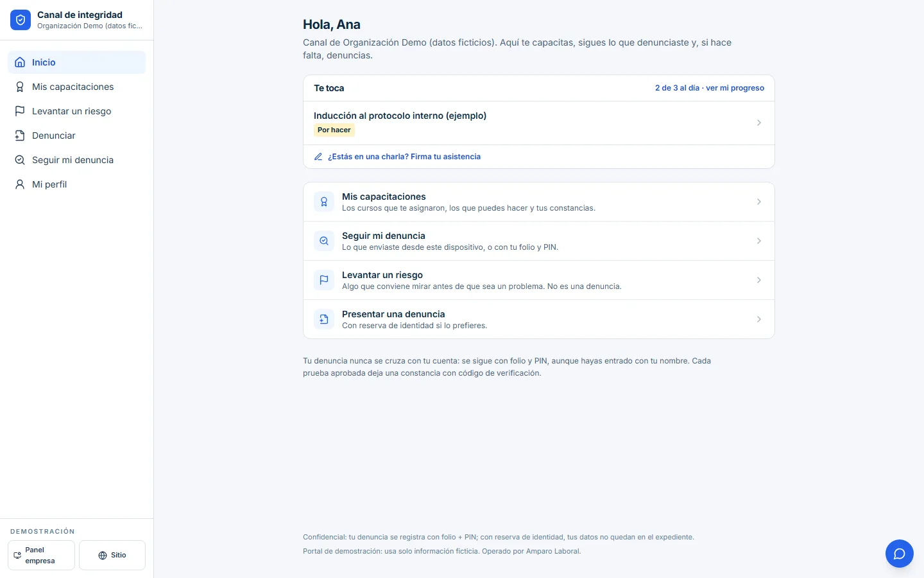Click the globe icon on the Sitio button
Viewport: 924px width, 578px height.
tap(103, 556)
